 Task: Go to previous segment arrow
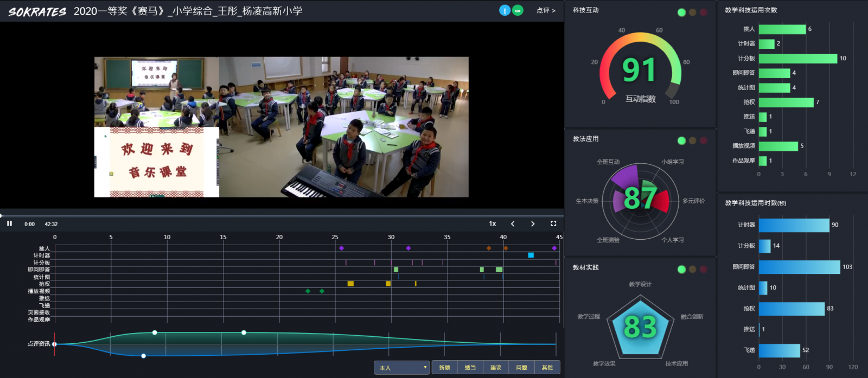pyautogui.click(x=513, y=223)
